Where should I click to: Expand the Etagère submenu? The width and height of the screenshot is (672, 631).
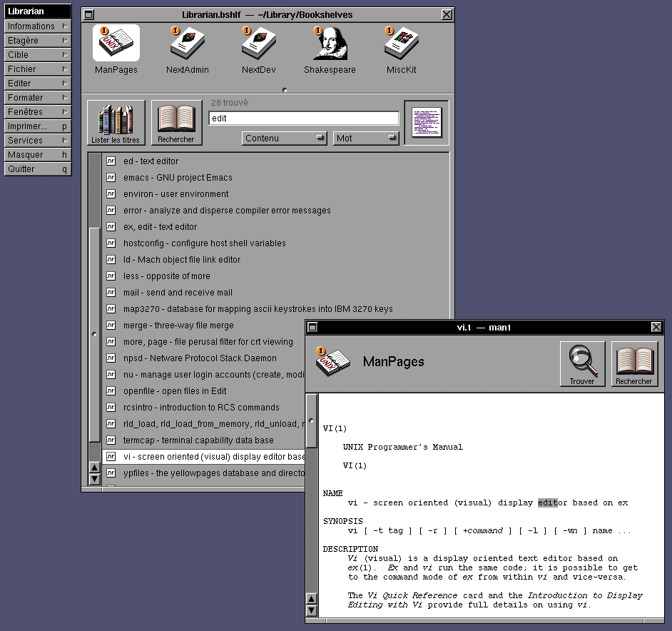tap(38, 40)
